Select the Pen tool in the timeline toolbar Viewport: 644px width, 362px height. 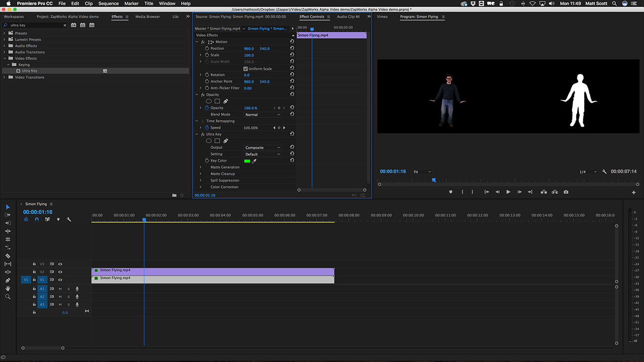8,280
